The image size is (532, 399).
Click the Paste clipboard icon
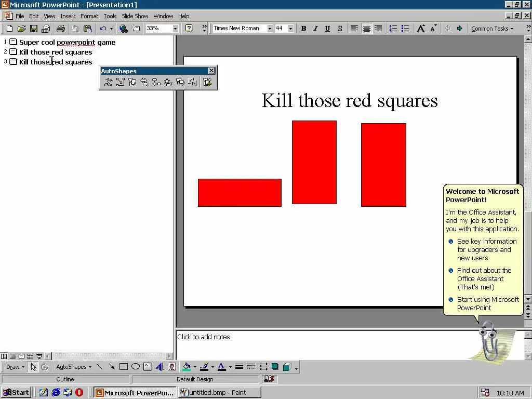click(x=87, y=29)
